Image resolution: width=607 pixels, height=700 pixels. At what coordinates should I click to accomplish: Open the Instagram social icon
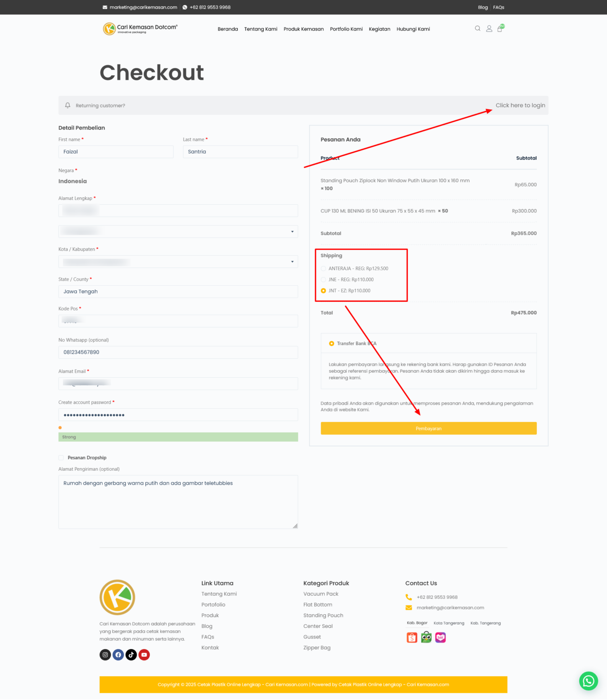click(x=105, y=655)
